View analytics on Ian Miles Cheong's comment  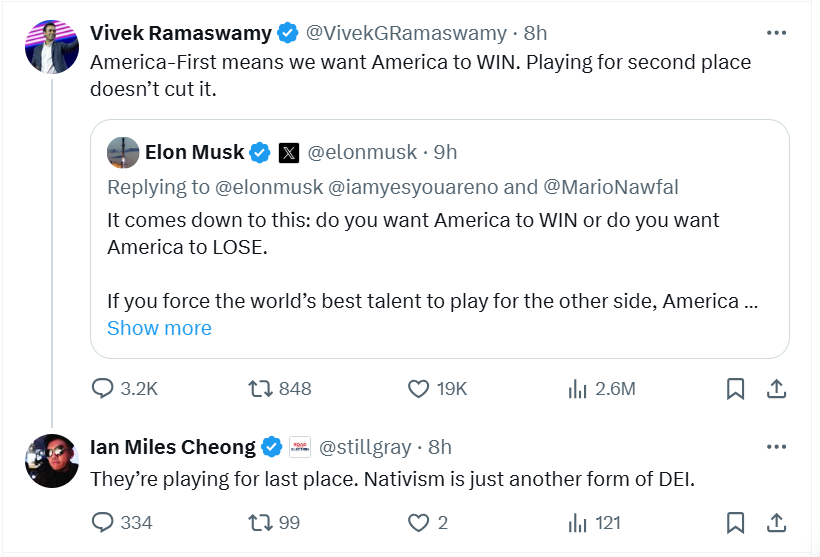[577, 522]
